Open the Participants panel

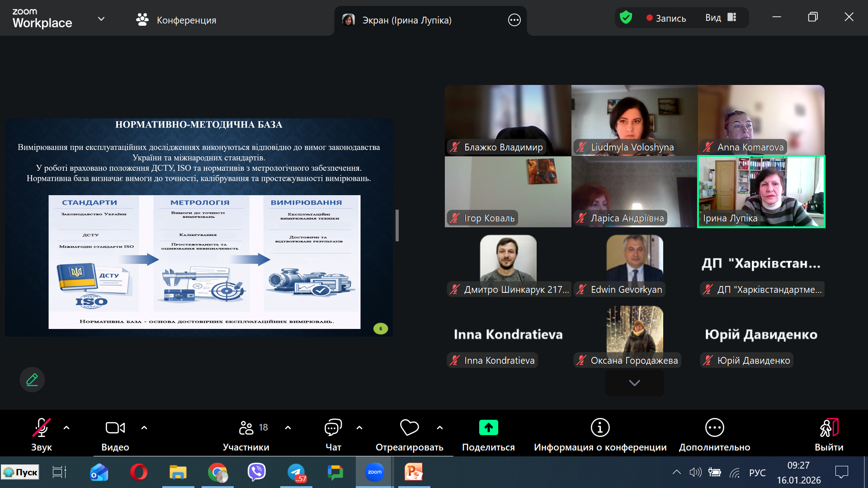pos(246,428)
